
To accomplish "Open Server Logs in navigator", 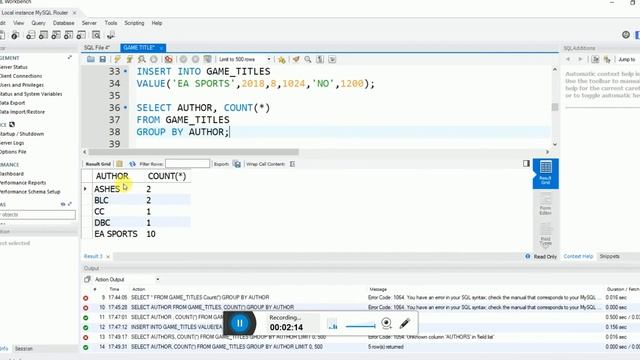I will pyautogui.click(x=12, y=143).
